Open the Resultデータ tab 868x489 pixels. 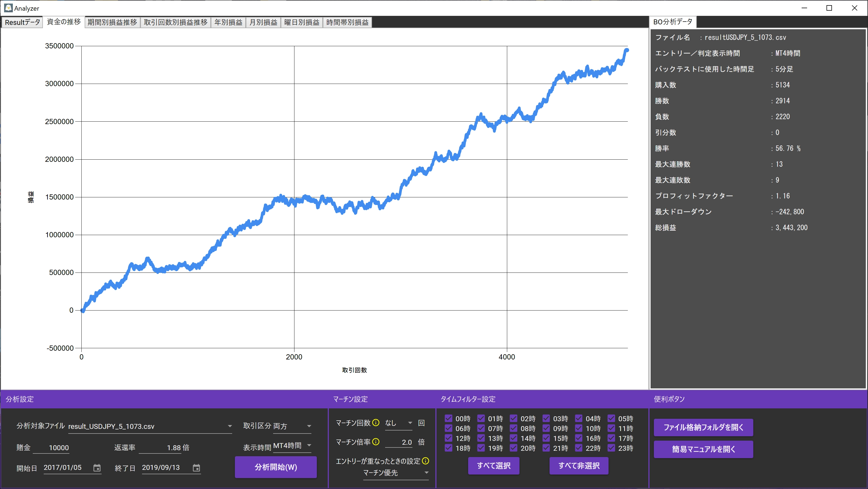pyautogui.click(x=22, y=22)
